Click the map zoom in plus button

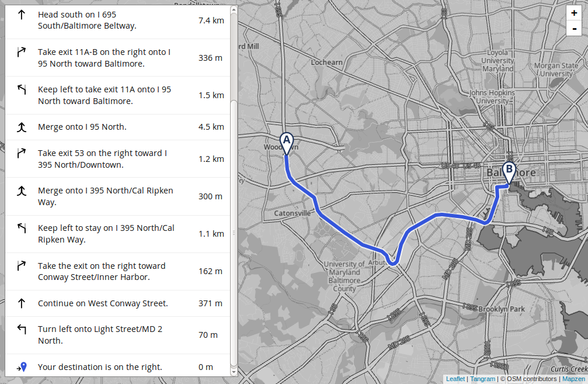574,13
